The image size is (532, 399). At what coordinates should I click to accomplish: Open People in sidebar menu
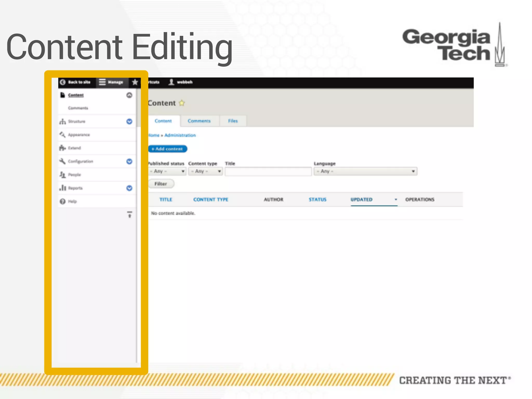pos(75,175)
